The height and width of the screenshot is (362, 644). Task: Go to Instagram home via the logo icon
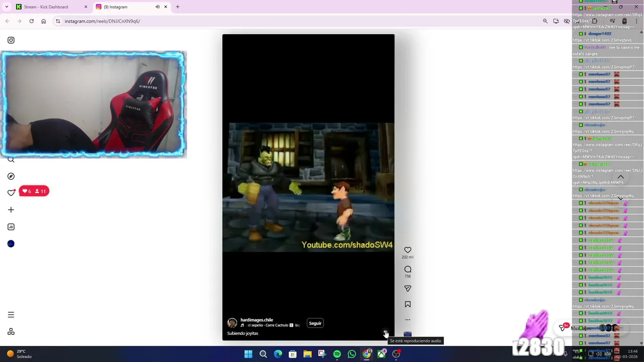pyautogui.click(x=11, y=40)
